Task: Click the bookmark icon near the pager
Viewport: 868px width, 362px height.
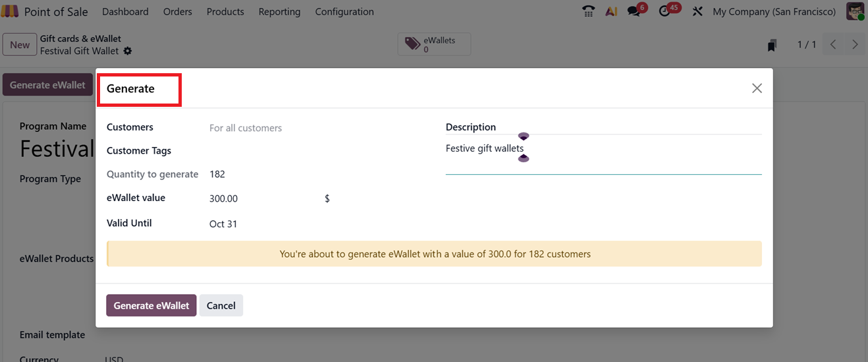Action: [772, 45]
